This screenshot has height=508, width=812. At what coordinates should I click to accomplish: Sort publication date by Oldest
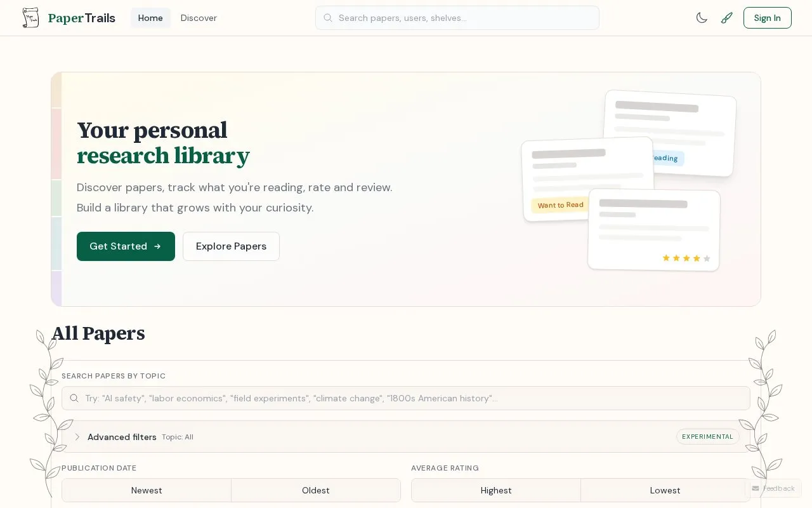coord(316,490)
